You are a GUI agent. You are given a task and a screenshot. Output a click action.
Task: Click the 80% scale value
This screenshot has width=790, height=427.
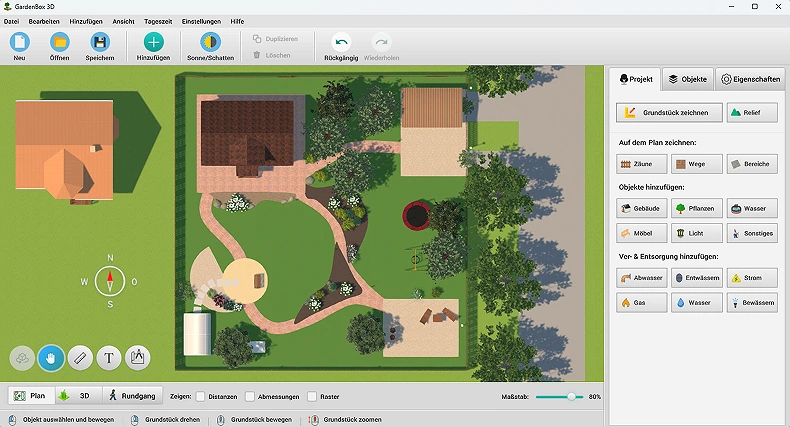(x=595, y=397)
